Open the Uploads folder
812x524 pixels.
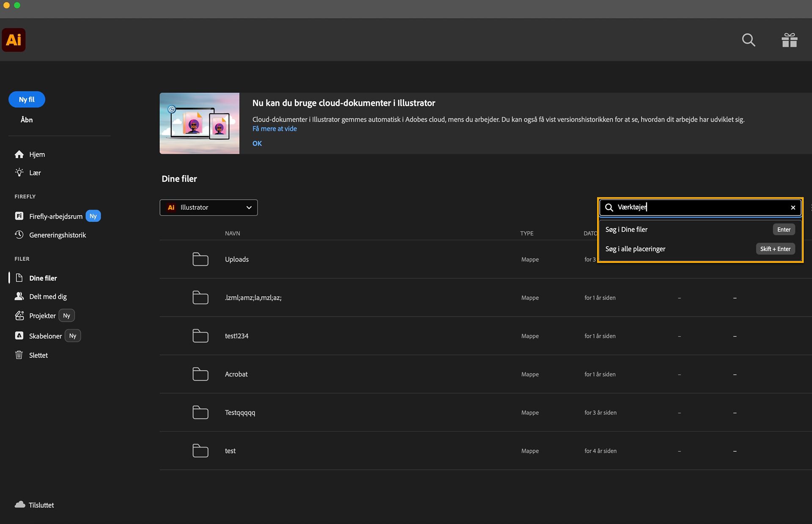[x=237, y=259]
